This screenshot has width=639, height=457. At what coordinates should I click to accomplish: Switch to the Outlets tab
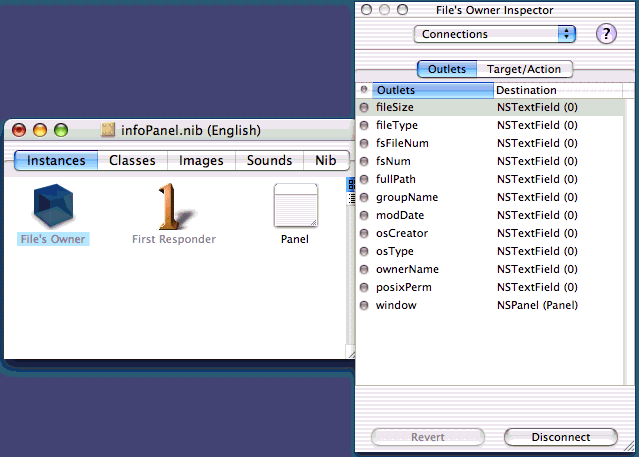[446, 69]
